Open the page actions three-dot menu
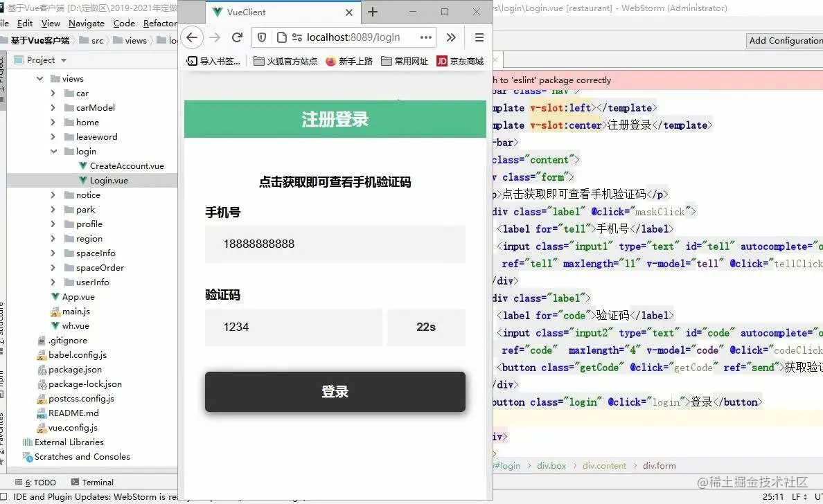 425,37
